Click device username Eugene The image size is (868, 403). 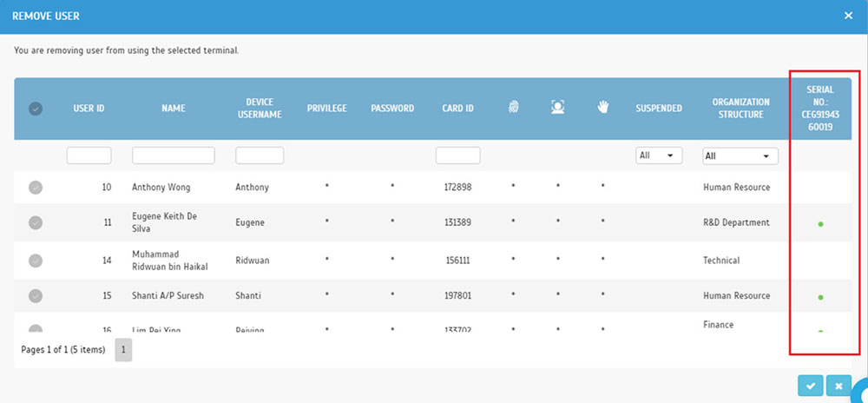[250, 222]
